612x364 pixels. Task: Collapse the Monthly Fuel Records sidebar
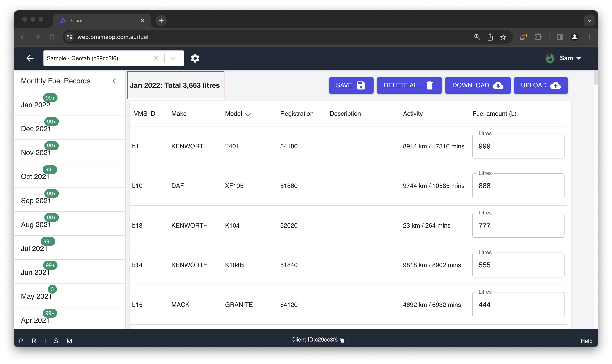click(114, 81)
